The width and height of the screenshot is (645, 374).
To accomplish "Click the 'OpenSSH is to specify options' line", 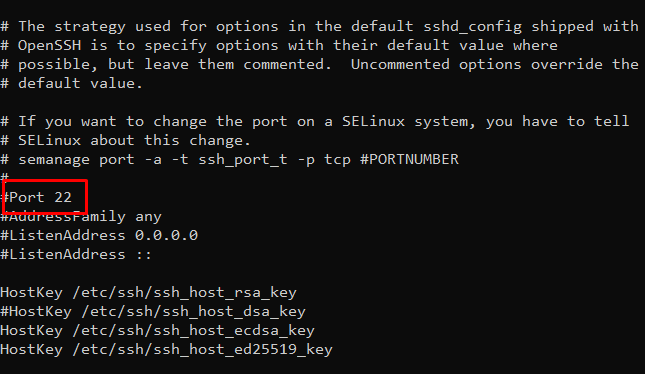I will click(279, 46).
